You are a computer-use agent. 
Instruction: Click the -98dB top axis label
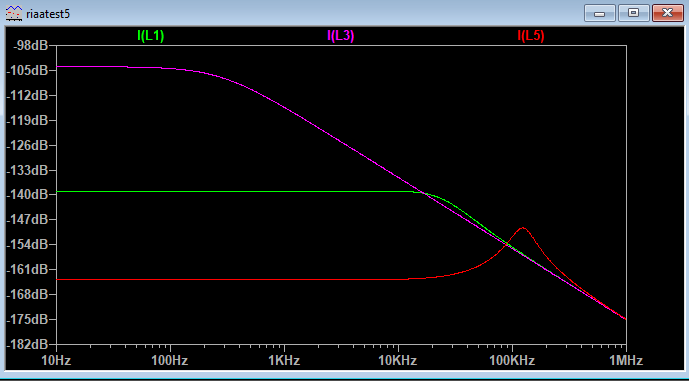(30, 45)
